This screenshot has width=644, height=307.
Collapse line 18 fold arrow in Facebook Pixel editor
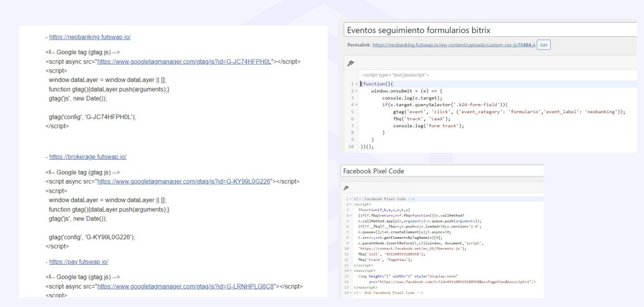(x=350, y=292)
